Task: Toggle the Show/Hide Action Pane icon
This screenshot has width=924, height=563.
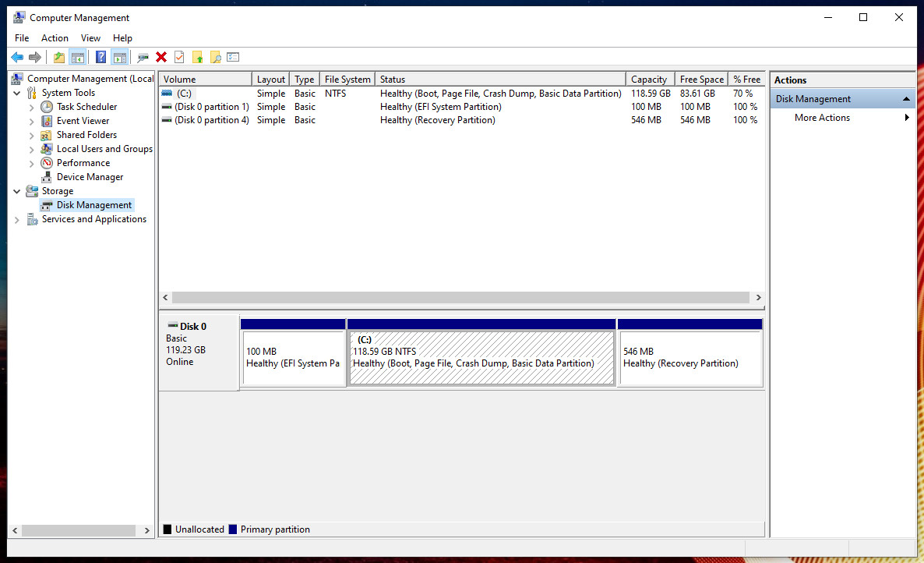Action: point(120,57)
